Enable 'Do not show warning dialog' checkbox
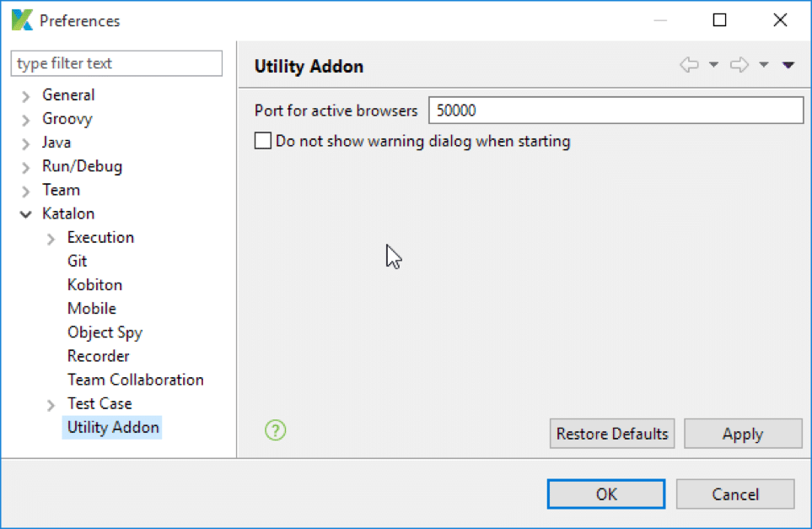The width and height of the screenshot is (812, 529). 263,141
